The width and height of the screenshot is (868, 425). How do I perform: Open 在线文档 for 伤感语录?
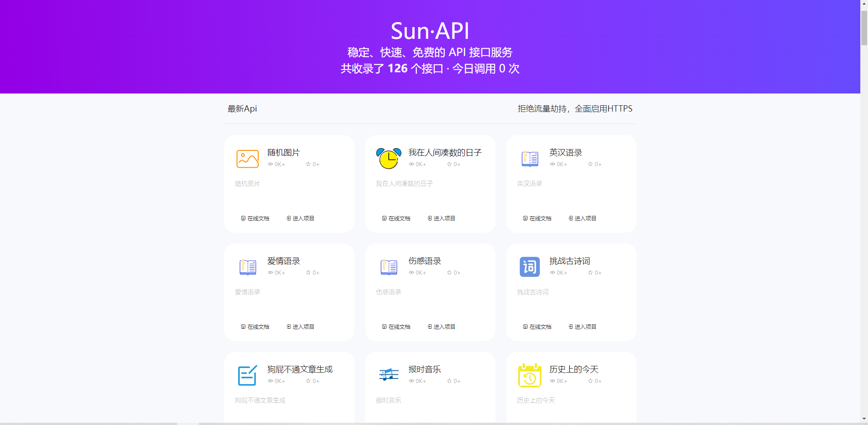pyautogui.click(x=396, y=327)
